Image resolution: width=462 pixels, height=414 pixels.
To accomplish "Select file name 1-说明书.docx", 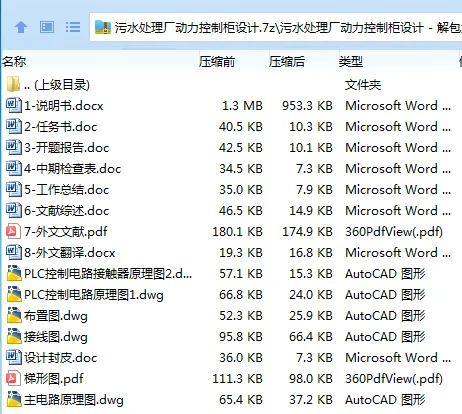I will (64, 106).
